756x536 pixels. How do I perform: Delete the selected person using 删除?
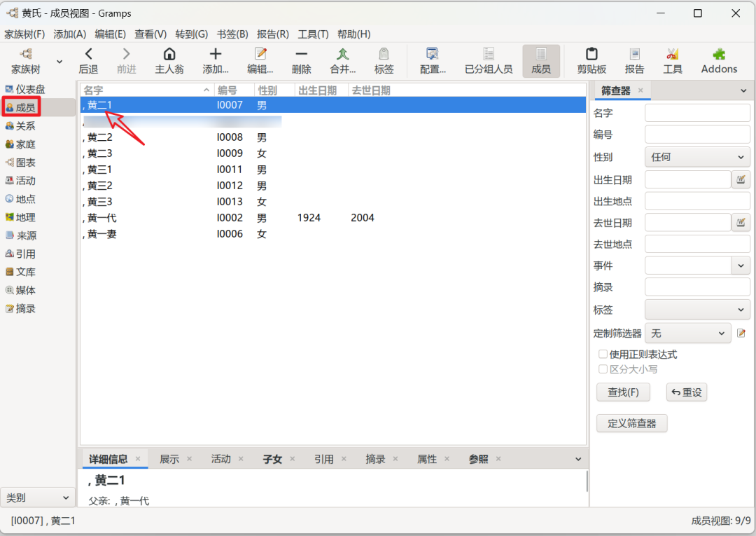coord(301,60)
